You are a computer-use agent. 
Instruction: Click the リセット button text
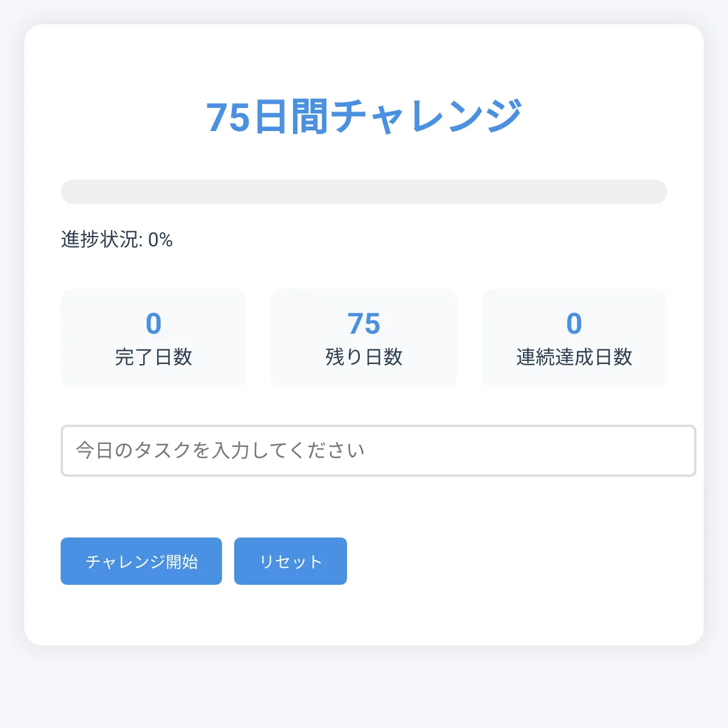290,561
